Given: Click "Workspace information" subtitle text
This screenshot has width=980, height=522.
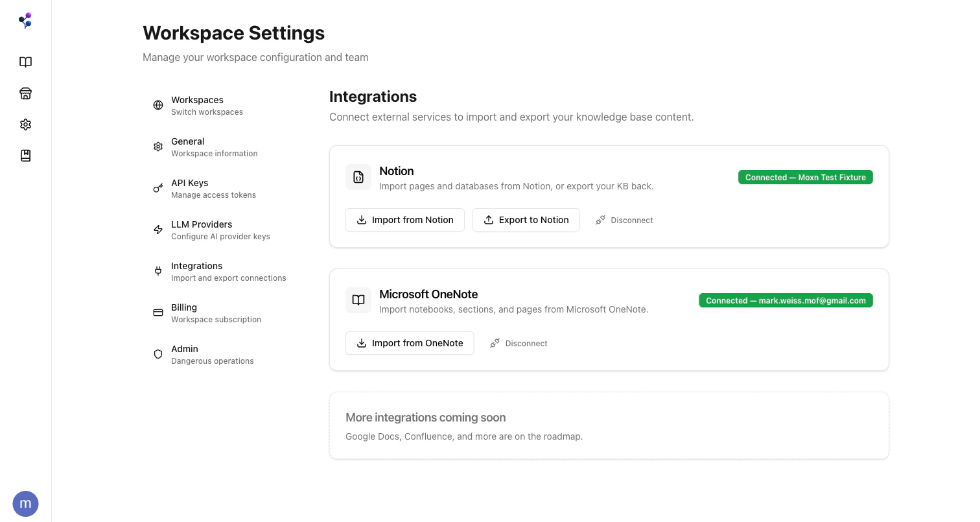Looking at the screenshot, I should click(x=214, y=154).
